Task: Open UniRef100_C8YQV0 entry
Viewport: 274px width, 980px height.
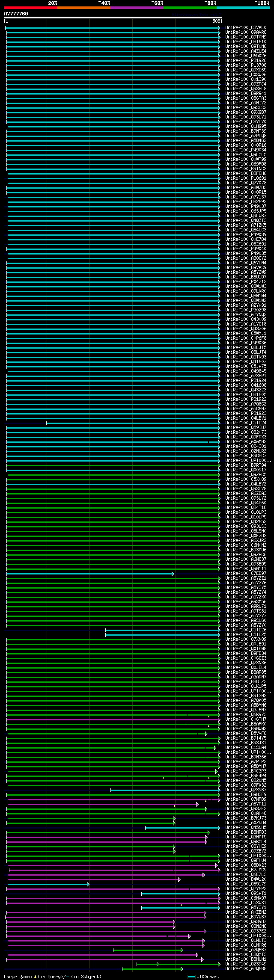Action: [x=246, y=121]
